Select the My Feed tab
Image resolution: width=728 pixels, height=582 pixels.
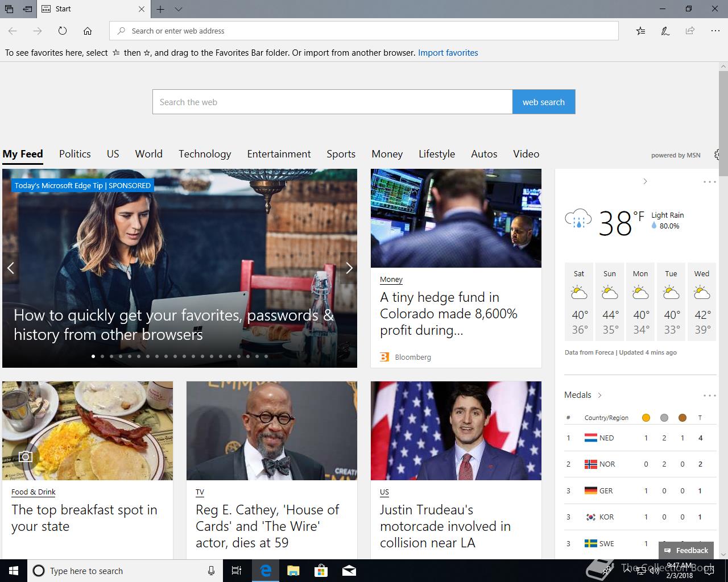pos(23,154)
